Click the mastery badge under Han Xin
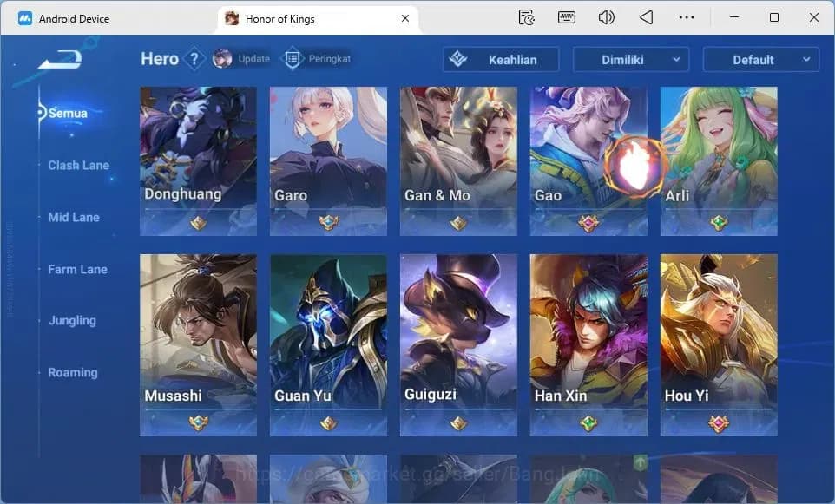 click(x=588, y=423)
